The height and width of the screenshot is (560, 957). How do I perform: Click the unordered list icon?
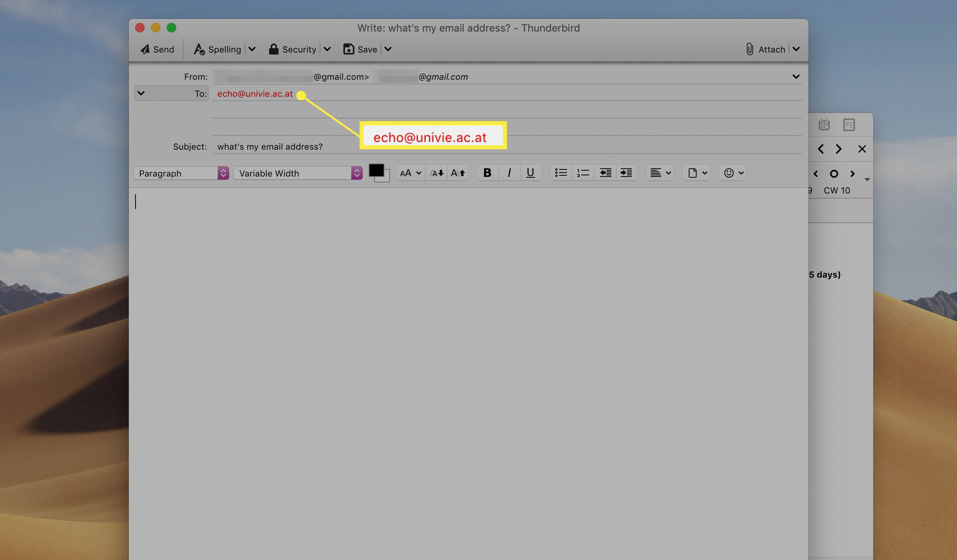click(560, 173)
